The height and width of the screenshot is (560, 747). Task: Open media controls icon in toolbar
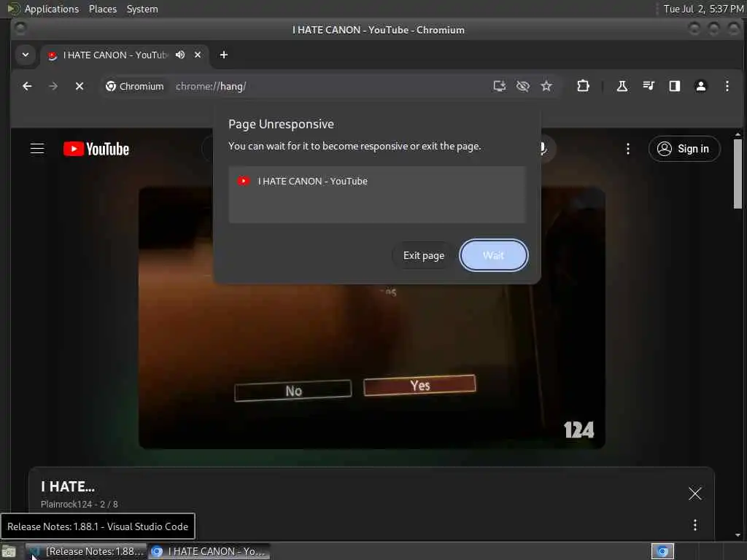[x=649, y=86]
